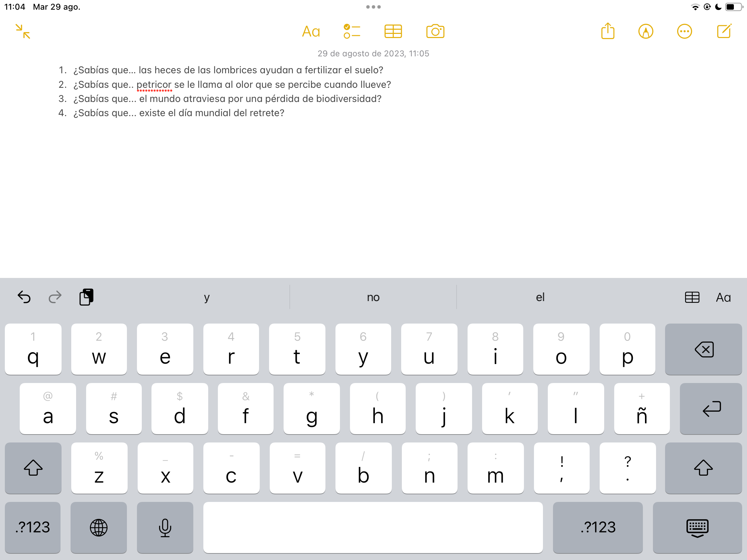Tap the battery indicator in status bar
The height and width of the screenshot is (560, 747).
734,7
